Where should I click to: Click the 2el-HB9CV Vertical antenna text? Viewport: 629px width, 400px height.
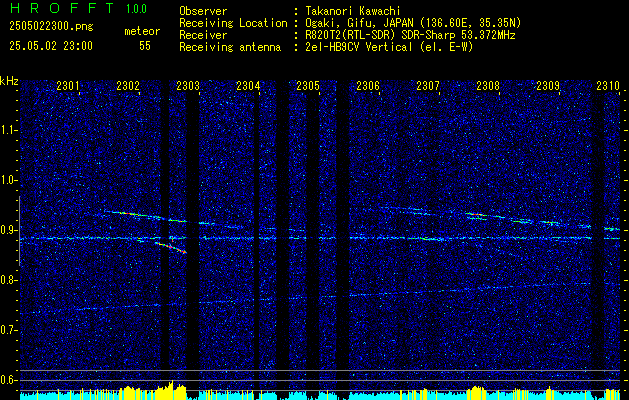tap(389, 47)
